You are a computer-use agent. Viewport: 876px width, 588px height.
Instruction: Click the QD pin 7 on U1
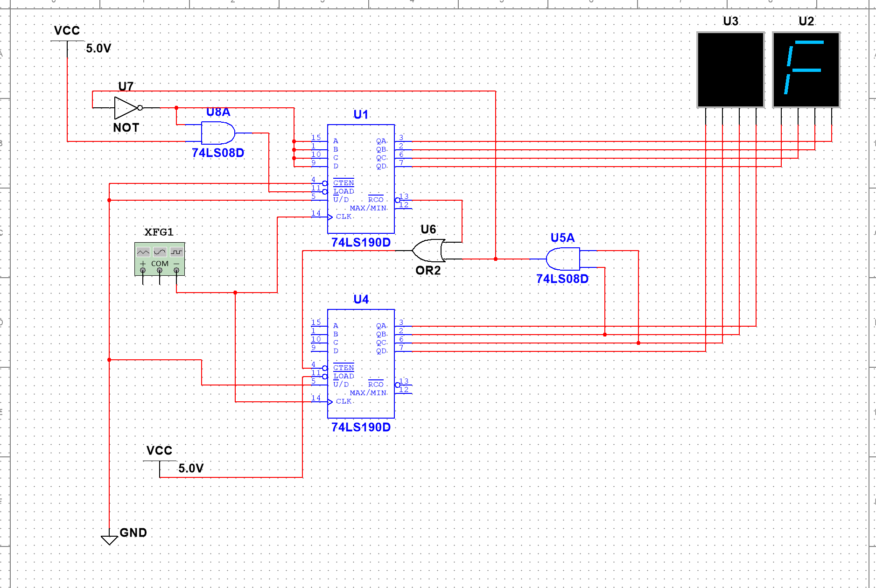pyautogui.click(x=403, y=166)
